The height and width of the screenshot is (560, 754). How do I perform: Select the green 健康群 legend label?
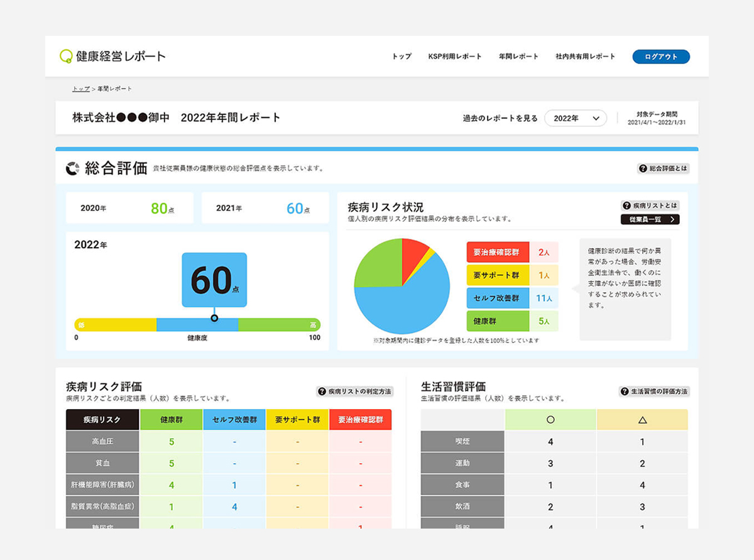[498, 321]
